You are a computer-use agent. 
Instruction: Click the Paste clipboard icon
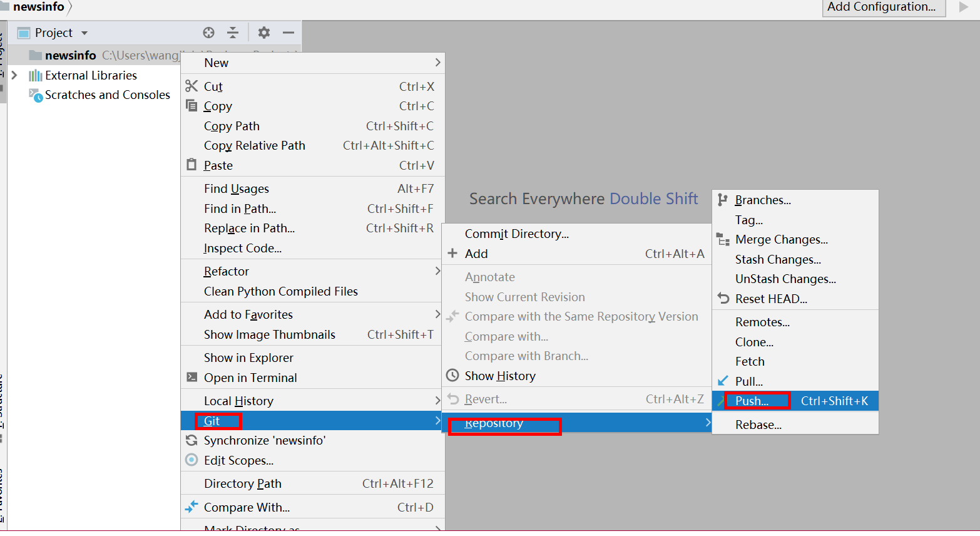(191, 165)
